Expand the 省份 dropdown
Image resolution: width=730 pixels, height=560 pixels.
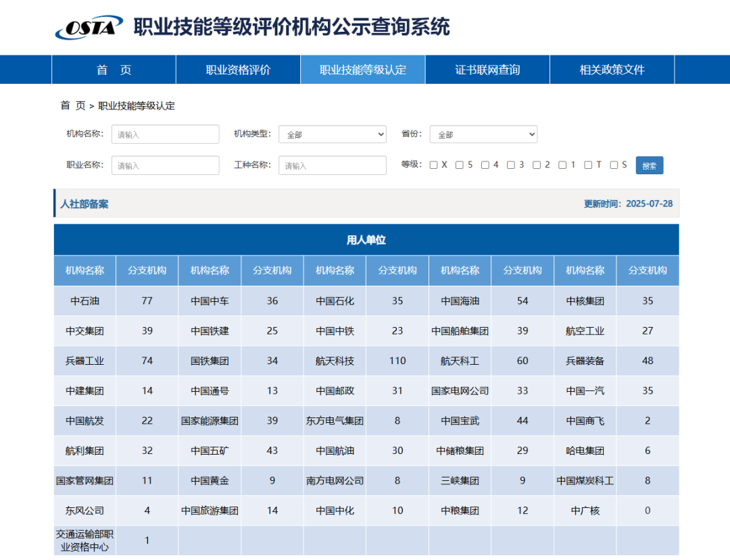(x=483, y=134)
